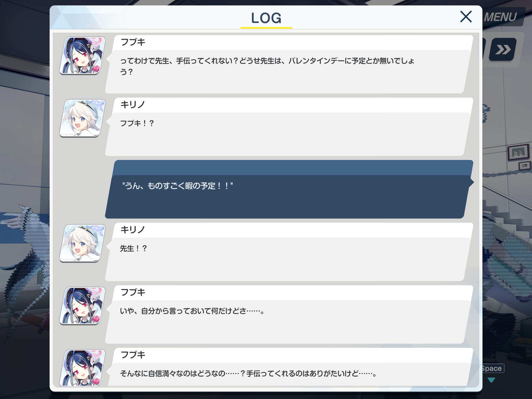532x399 pixels.
Task: Click Kirino's avatar beside 先生!? line
Action: point(83,243)
